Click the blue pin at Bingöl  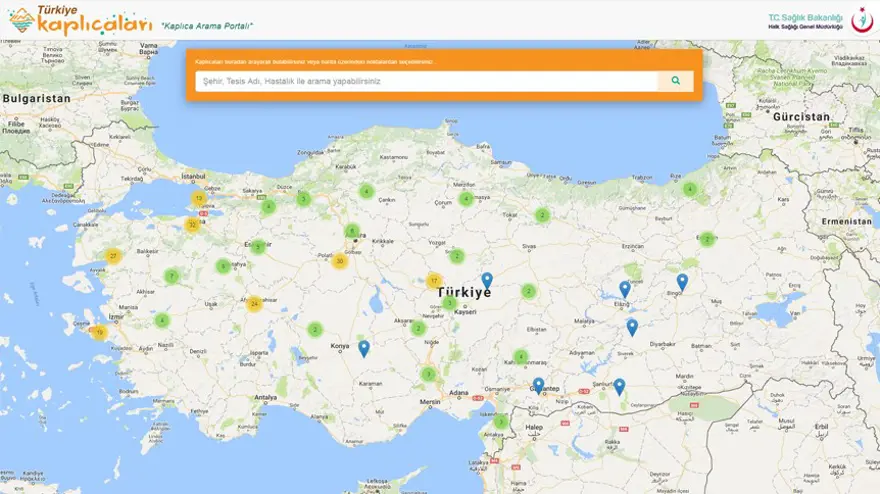point(682,282)
